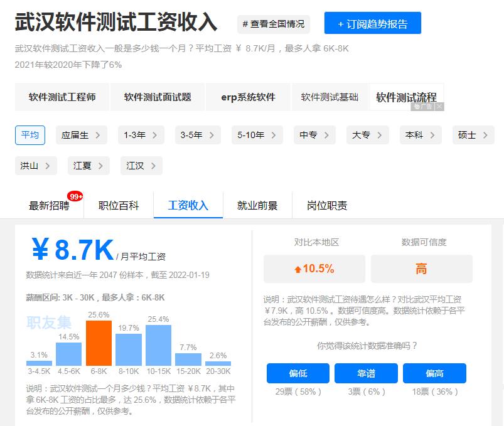Close the ad overlay with the X
Screen dimensions: 504x426
(438, 107)
